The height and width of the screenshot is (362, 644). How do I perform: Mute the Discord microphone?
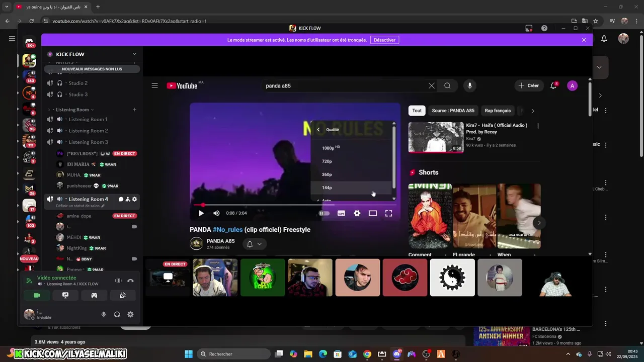(x=104, y=314)
